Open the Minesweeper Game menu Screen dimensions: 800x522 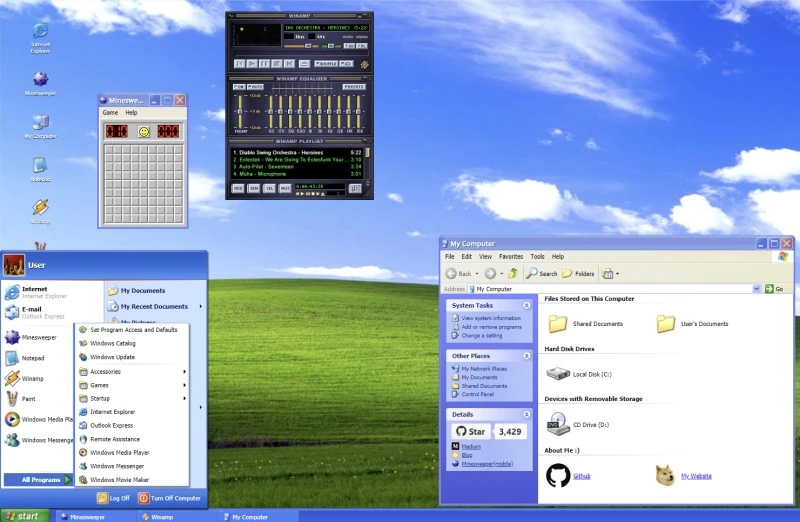tap(110, 113)
